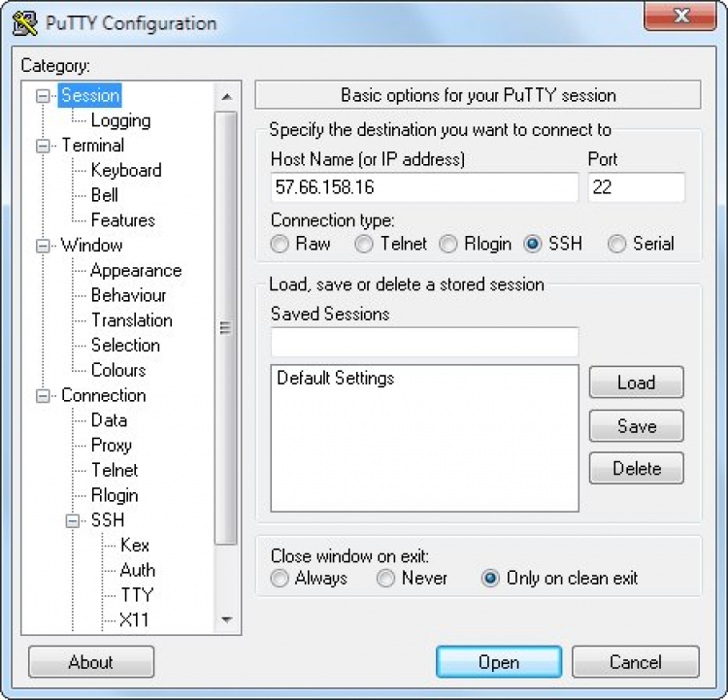Click the Port number field
The width and height of the screenshot is (728, 700).
636,187
